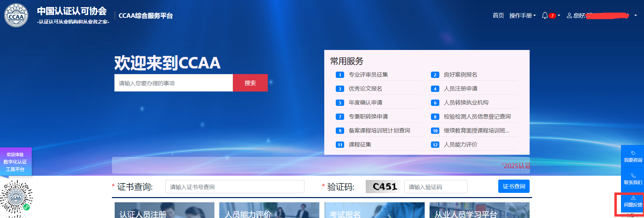The image size is (644, 218).
Task: Click number badge 11 for 课程征集
Action: coord(340,145)
